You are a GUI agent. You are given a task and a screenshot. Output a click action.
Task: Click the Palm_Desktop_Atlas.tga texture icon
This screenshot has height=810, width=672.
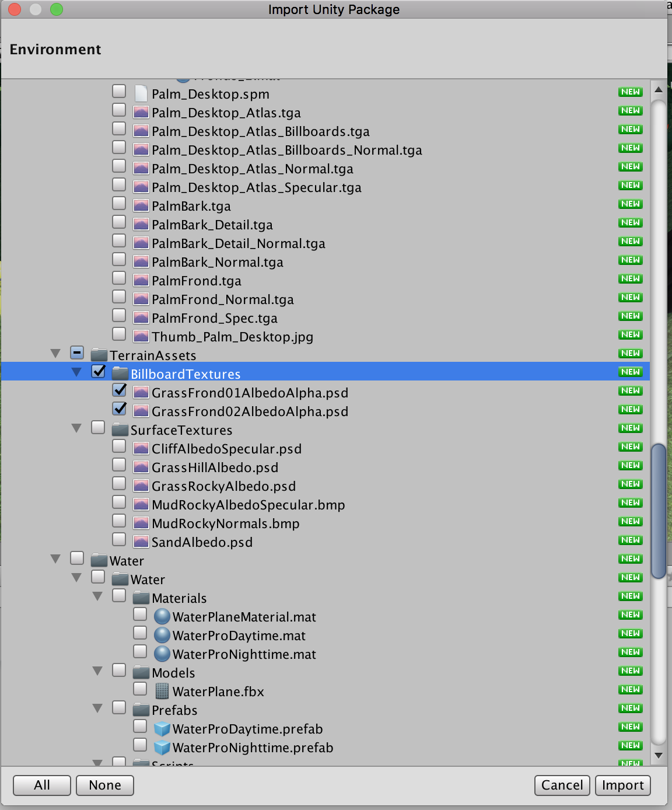click(141, 112)
